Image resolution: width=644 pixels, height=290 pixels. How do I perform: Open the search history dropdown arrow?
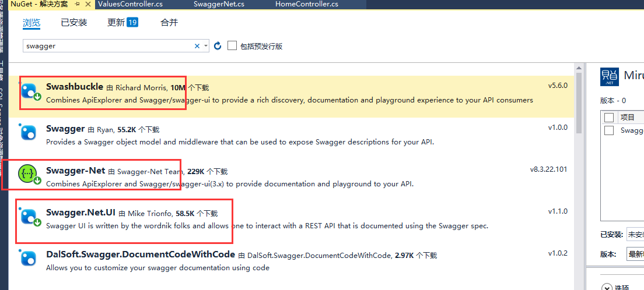tap(206, 46)
